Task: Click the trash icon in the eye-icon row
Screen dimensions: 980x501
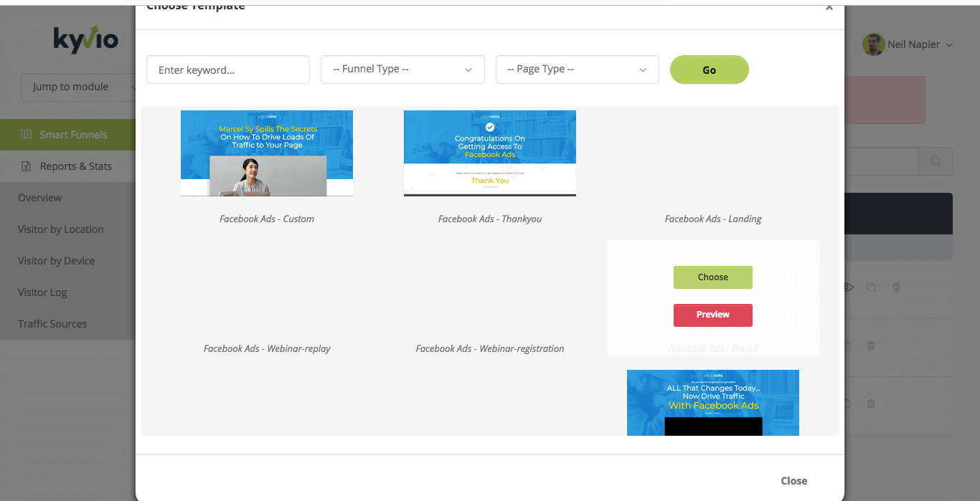Action: [896, 287]
